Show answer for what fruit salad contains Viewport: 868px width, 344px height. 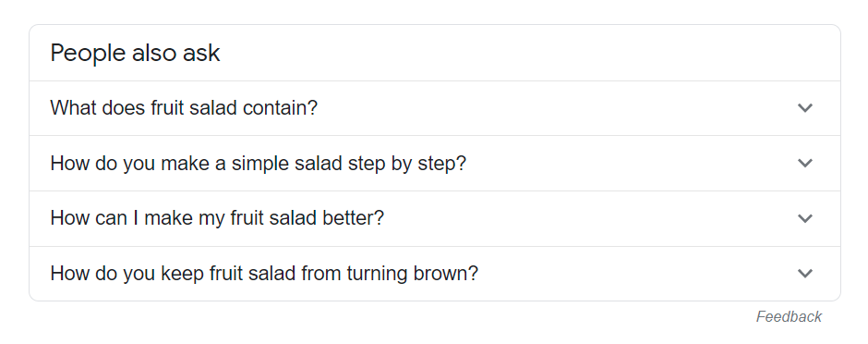435,108
